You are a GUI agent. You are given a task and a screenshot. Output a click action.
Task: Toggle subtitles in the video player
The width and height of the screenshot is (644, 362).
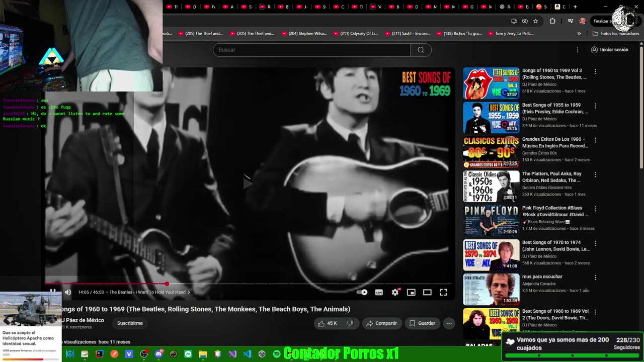click(379, 292)
